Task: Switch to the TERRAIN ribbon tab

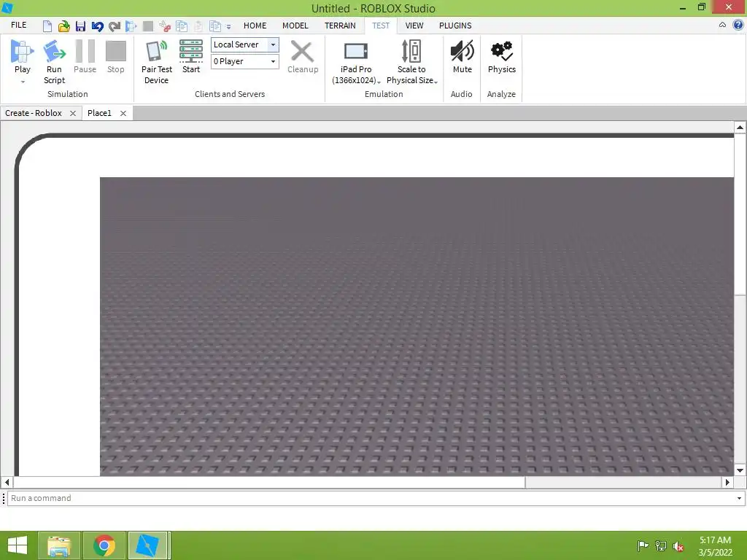Action: pos(340,26)
